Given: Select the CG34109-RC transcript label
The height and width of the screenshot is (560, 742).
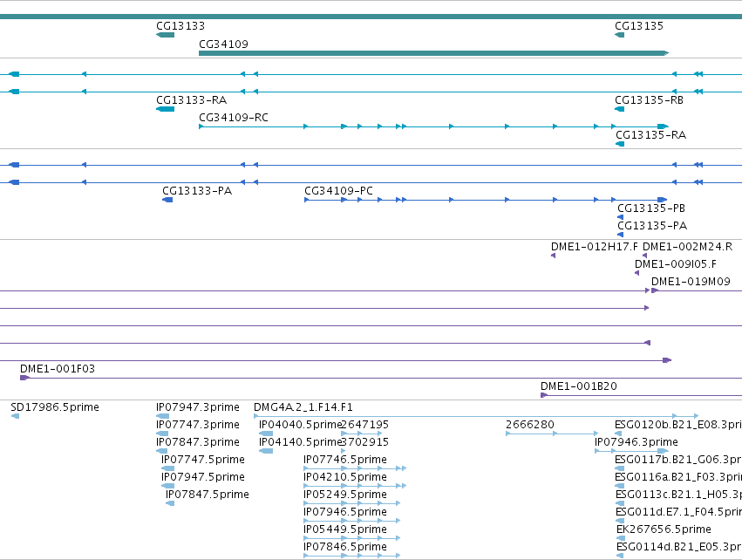Looking at the screenshot, I should coord(234,118).
